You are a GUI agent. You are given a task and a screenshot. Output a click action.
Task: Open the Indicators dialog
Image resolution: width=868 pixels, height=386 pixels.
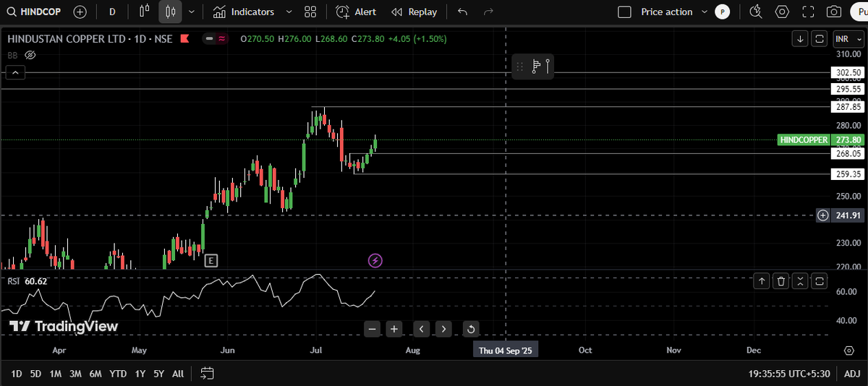click(244, 12)
